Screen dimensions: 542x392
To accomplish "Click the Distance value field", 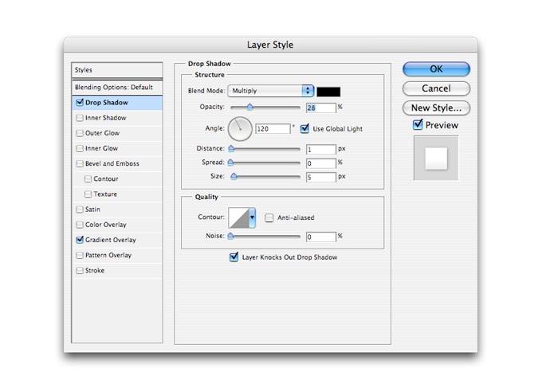I will [321, 149].
